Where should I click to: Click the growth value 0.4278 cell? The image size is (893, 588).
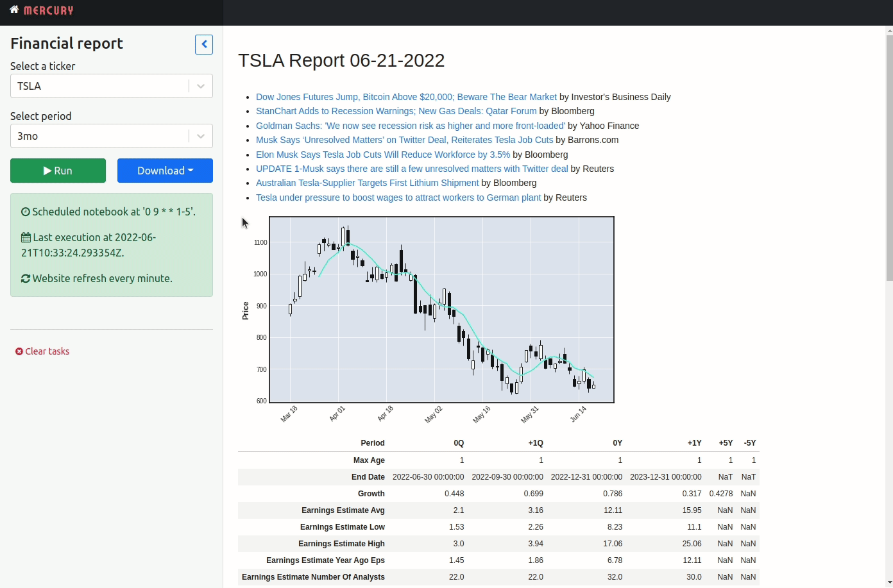[721, 494]
